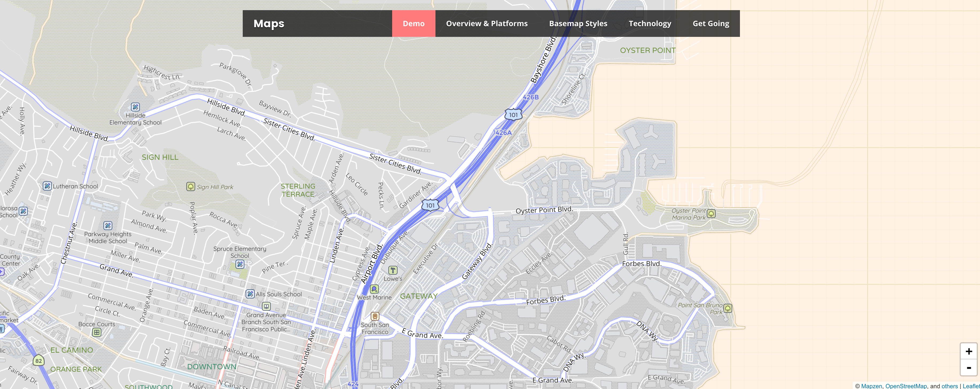Select South San Francisco train station icon

coord(375,316)
